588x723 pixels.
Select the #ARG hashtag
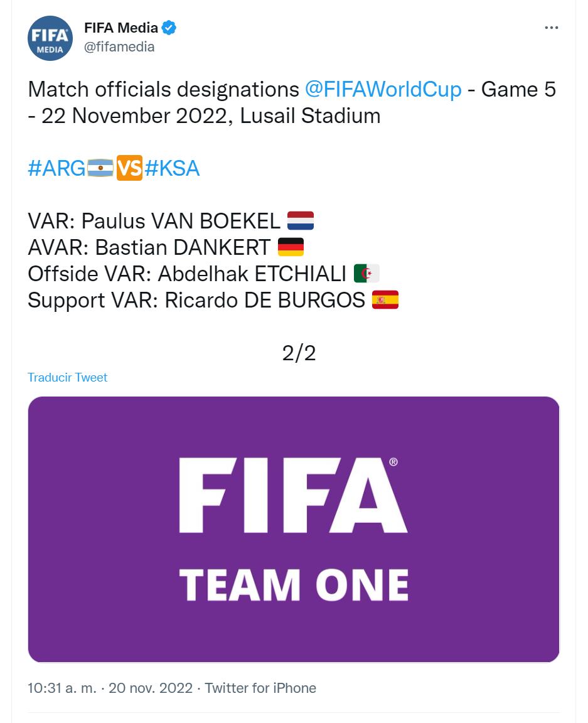pos(56,169)
